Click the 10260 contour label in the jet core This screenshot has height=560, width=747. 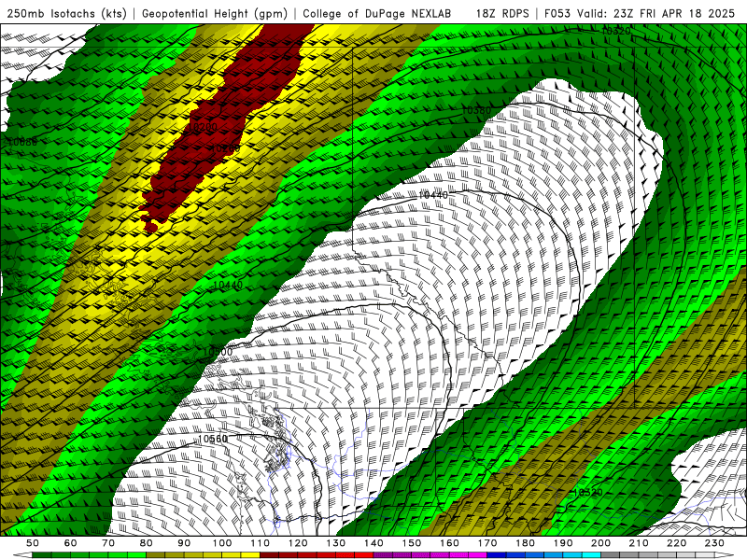click(225, 148)
